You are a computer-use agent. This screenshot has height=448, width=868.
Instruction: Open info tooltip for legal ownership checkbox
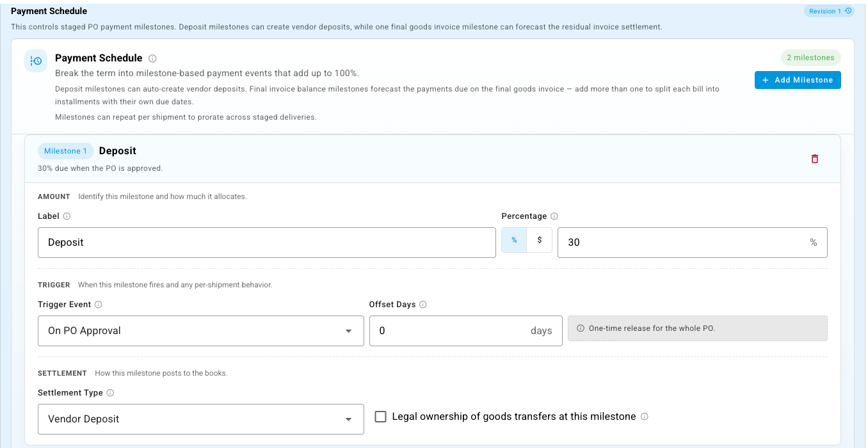pyautogui.click(x=645, y=417)
